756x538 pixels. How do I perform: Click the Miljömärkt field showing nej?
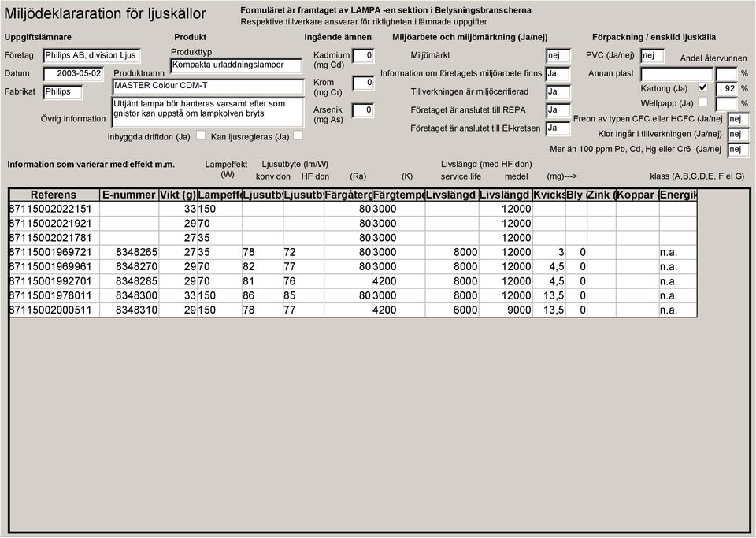click(x=558, y=56)
